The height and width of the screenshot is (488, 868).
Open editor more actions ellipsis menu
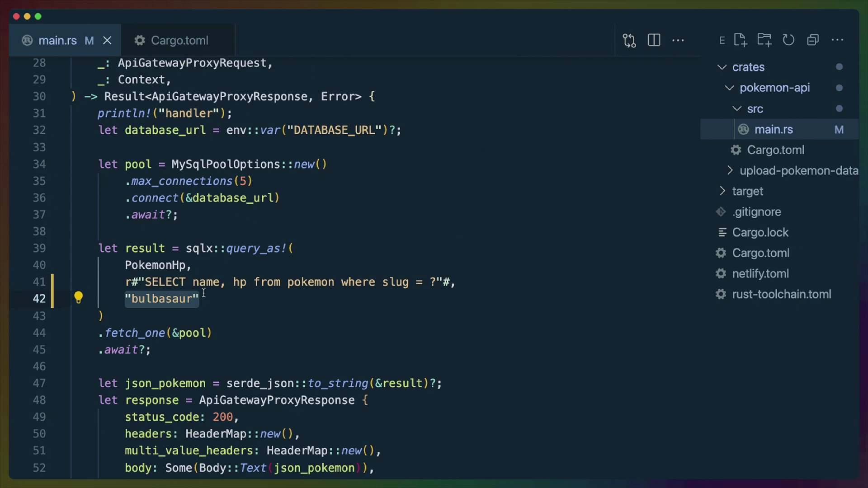click(x=678, y=40)
